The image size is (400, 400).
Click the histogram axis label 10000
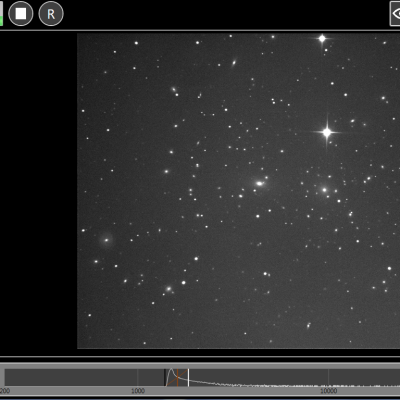click(329, 391)
